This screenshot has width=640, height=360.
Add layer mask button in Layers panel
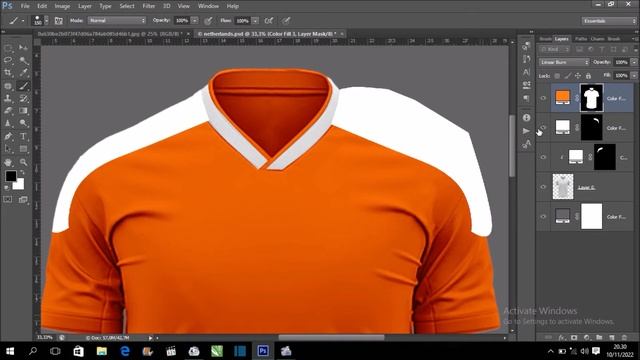click(574, 338)
